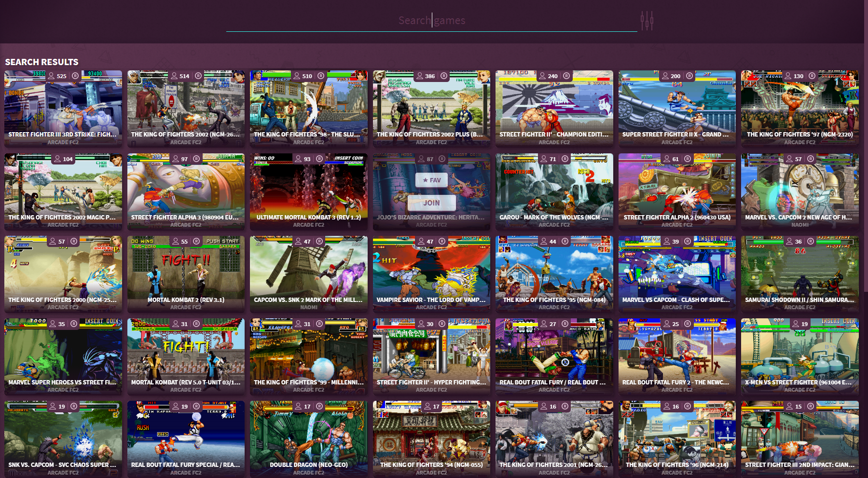868x478 pixels.
Task: Click the player icon on Street Fighter II' Hyper Fighting
Action: click(x=421, y=324)
